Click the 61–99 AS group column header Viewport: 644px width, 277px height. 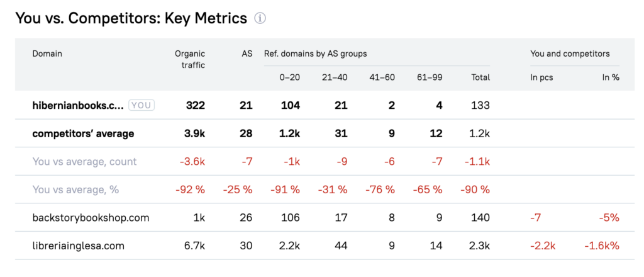tap(429, 77)
